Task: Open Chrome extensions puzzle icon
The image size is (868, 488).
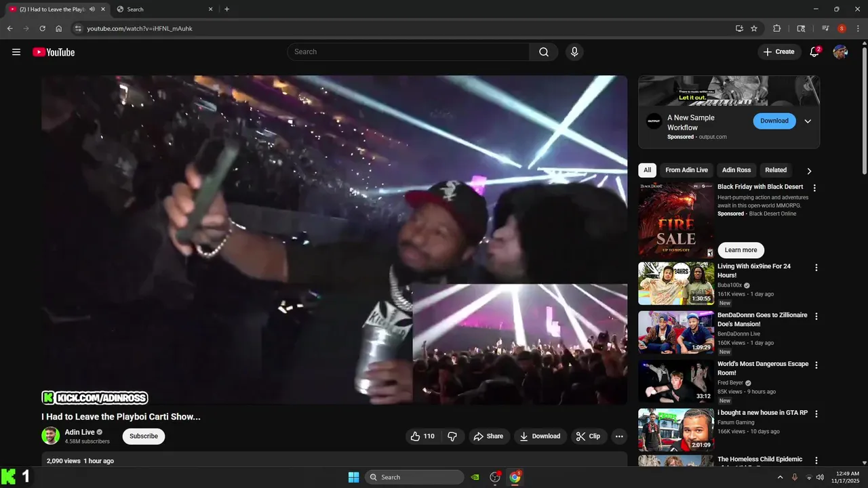Action: (777, 28)
